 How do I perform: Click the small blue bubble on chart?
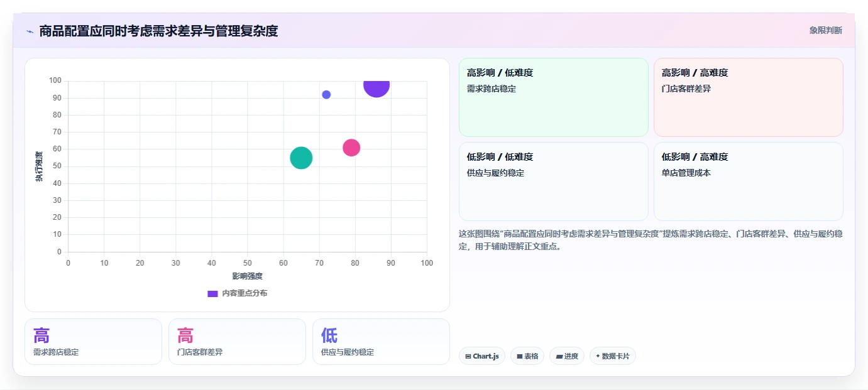[x=326, y=95]
